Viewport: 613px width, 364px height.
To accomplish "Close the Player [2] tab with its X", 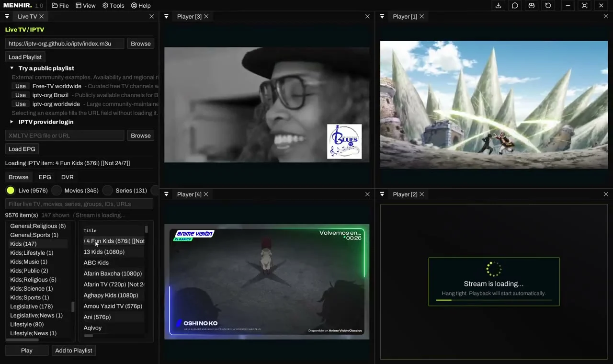I will pyautogui.click(x=422, y=194).
